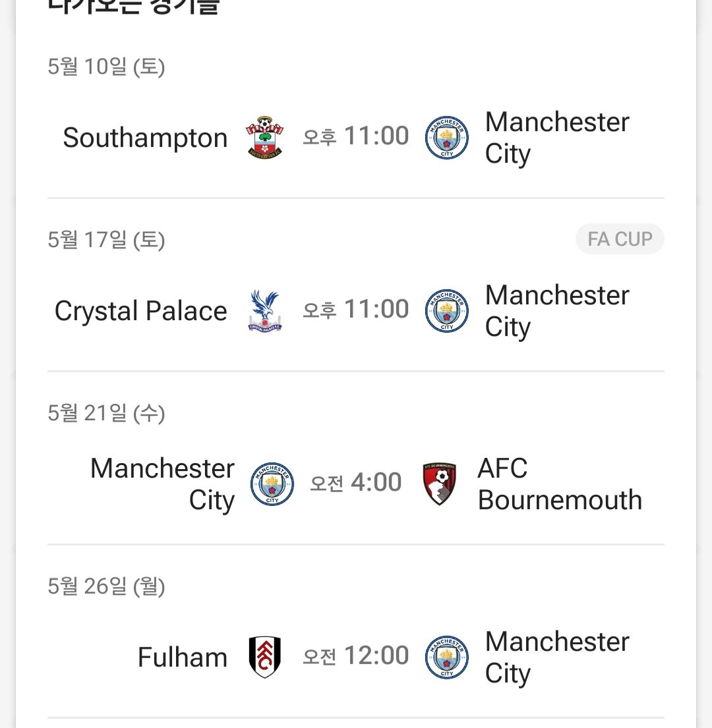Select the FA CUP competition tag
Viewport: 712px width, 728px height.
(x=620, y=239)
